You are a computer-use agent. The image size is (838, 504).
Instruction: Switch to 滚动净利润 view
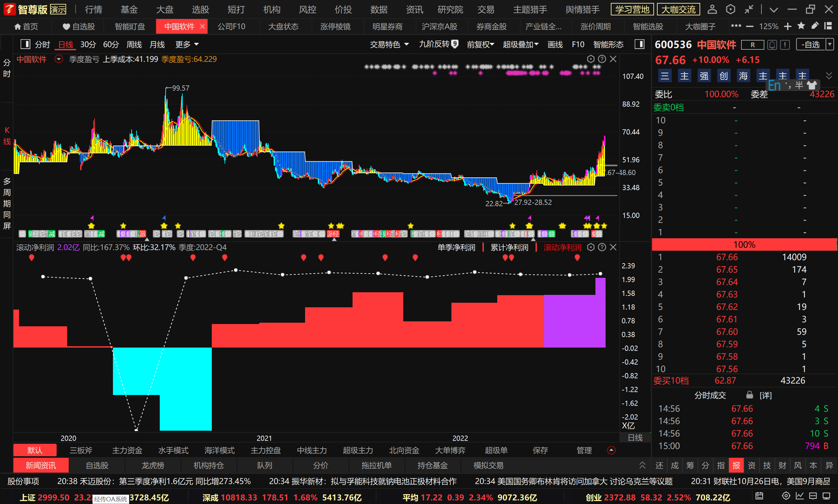coord(562,248)
